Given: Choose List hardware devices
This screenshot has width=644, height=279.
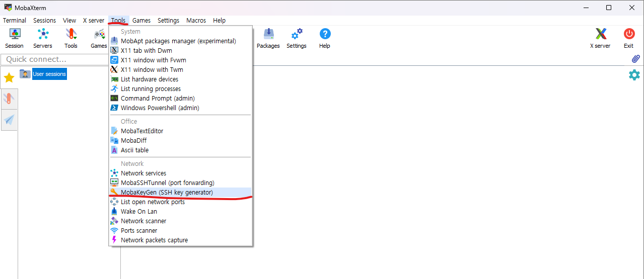Looking at the screenshot, I should [180, 79].
